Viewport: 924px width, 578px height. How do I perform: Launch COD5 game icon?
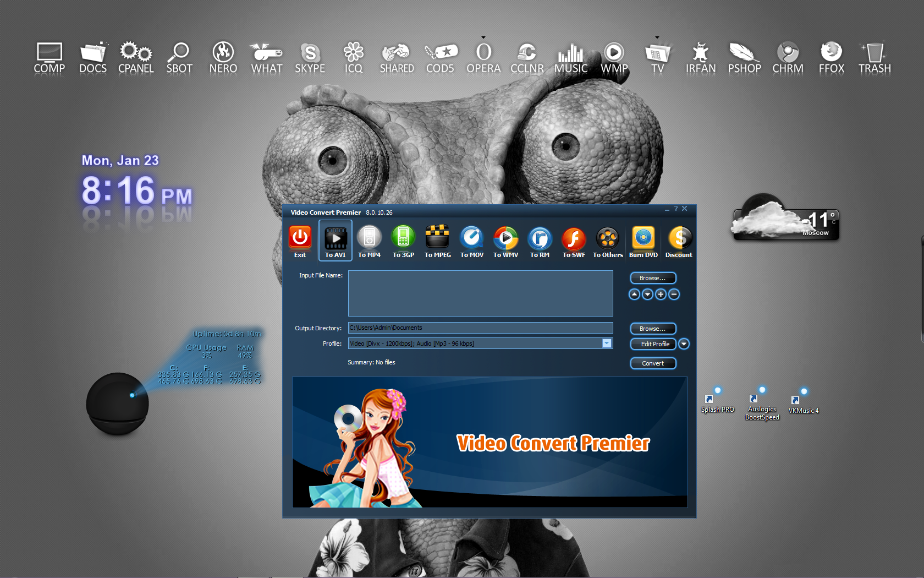[x=441, y=58]
